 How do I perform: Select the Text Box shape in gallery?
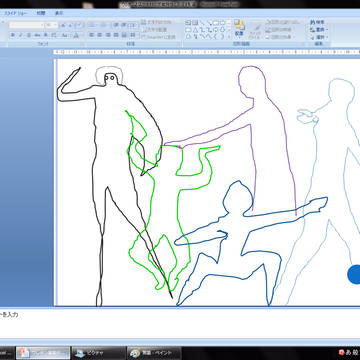click(x=188, y=23)
